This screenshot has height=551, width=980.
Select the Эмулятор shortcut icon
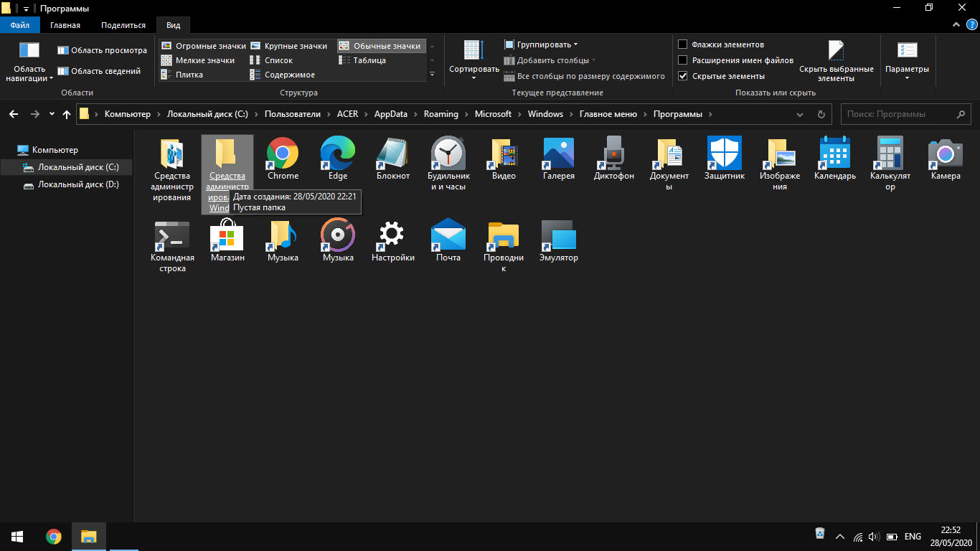click(x=559, y=241)
